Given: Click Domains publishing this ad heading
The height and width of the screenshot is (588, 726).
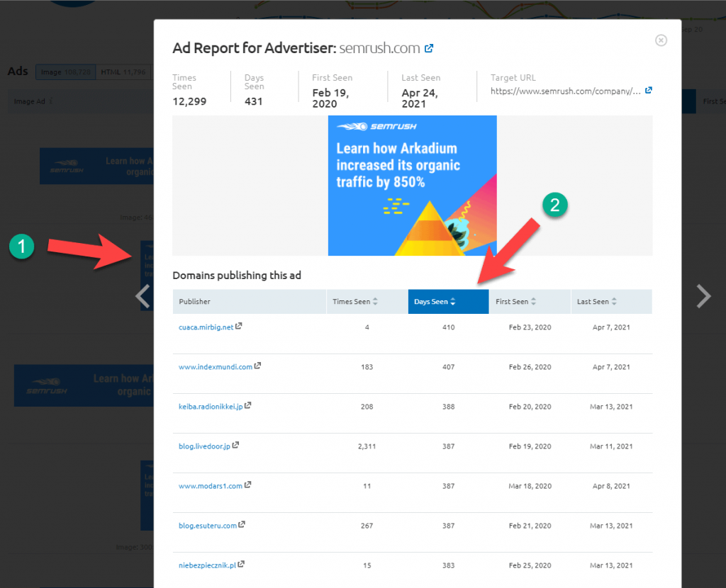Looking at the screenshot, I should pos(237,276).
